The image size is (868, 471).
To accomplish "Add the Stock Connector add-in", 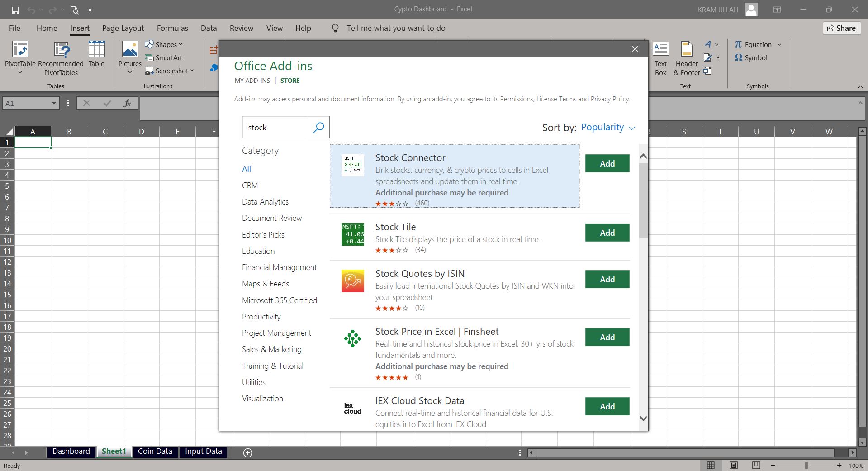I will [x=607, y=163].
